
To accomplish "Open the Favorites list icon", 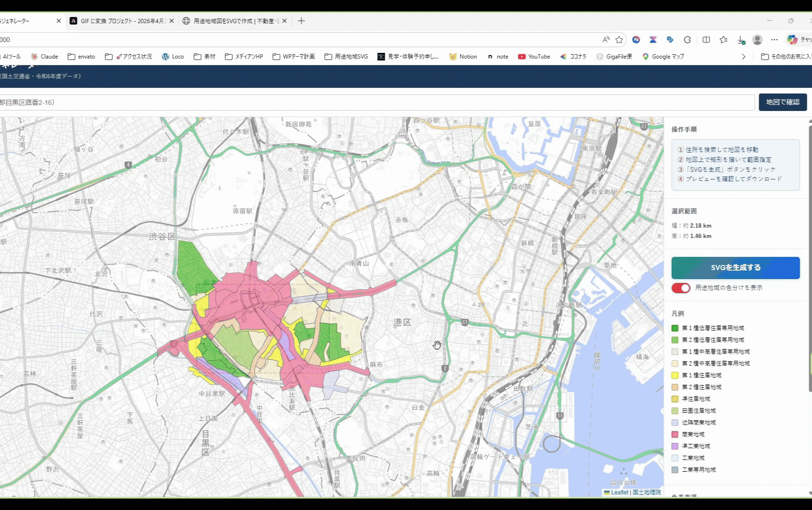I will click(x=723, y=40).
